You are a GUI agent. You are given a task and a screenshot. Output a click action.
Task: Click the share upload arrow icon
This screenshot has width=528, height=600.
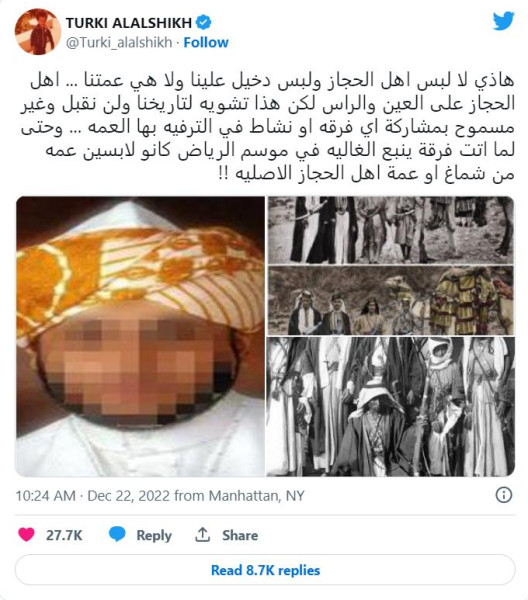[x=203, y=534]
